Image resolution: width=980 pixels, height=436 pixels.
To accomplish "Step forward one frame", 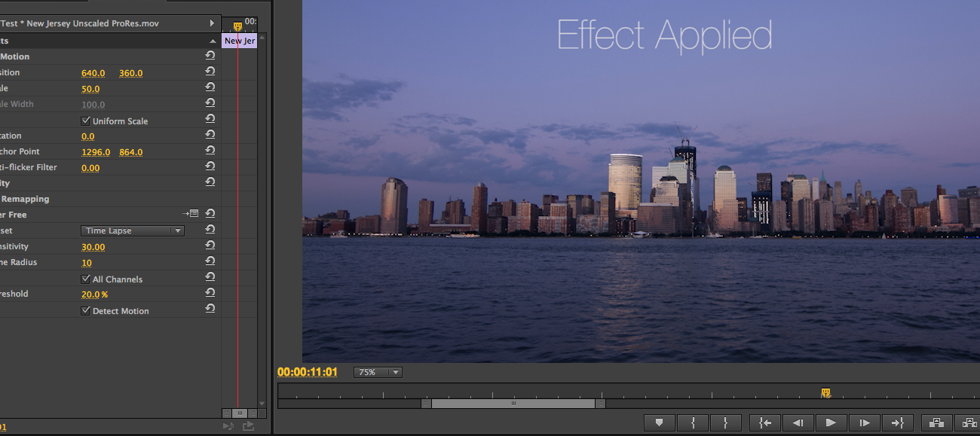I will (864, 423).
